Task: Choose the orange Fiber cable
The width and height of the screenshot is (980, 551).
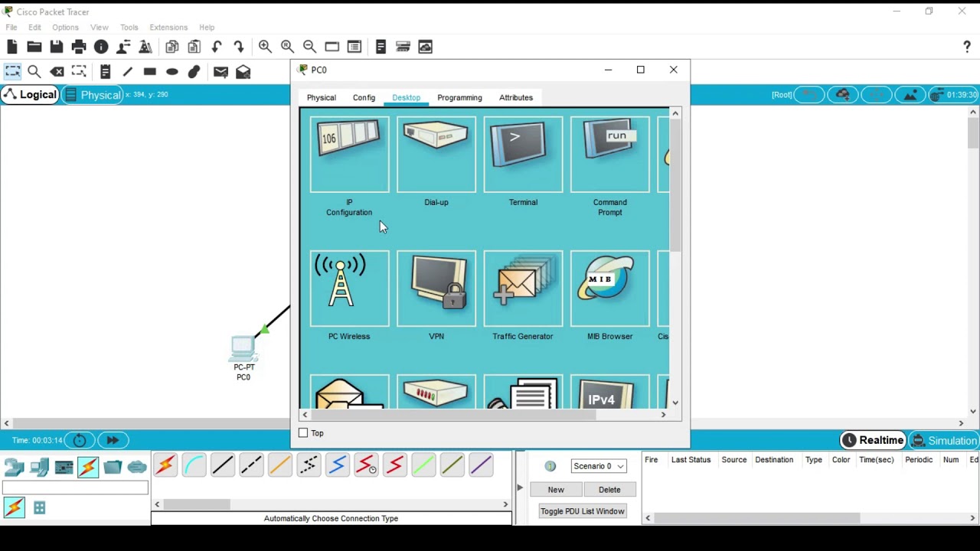Action: (x=280, y=465)
